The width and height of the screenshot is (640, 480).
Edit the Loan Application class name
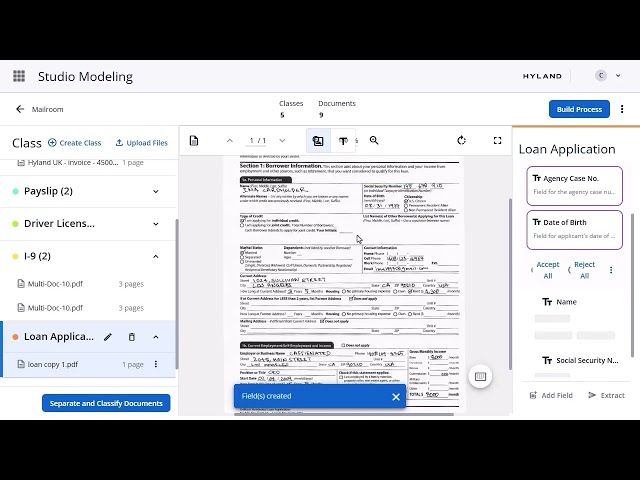108,337
